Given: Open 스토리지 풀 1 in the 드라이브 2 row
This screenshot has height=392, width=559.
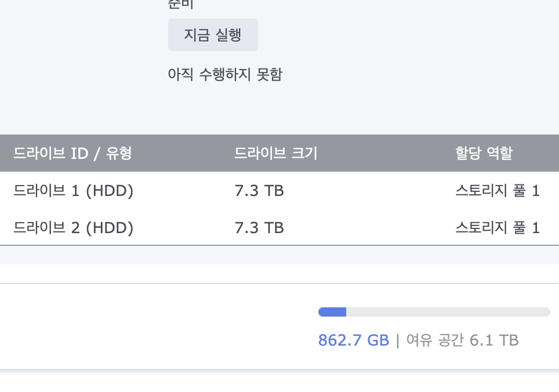Looking at the screenshot, I should click(498, 228).
